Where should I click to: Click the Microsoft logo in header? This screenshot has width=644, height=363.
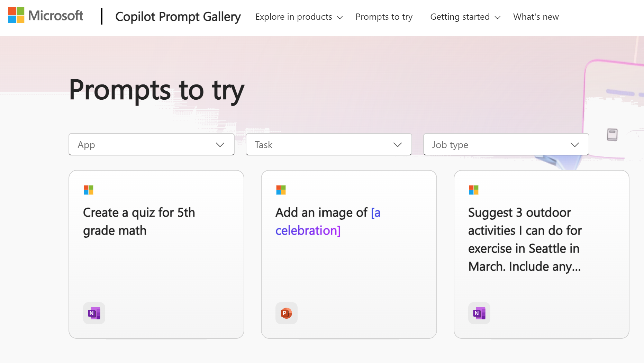(x=46, y=16)
